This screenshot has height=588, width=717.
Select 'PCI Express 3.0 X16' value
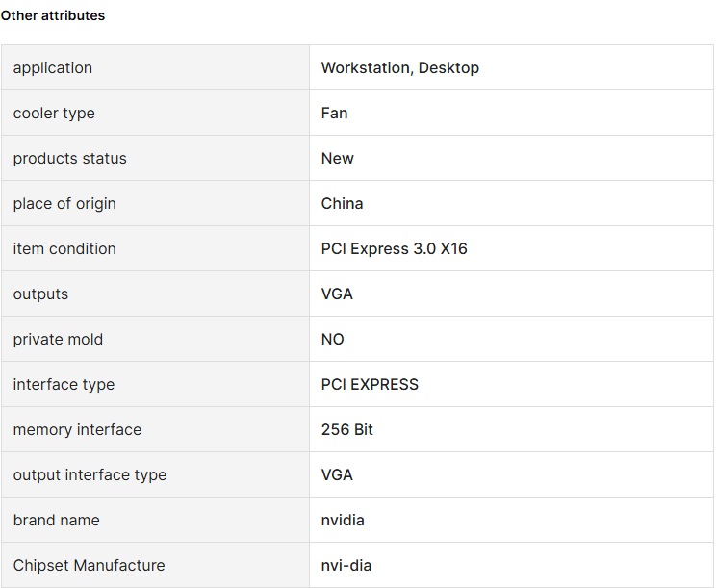click(394, 248)
